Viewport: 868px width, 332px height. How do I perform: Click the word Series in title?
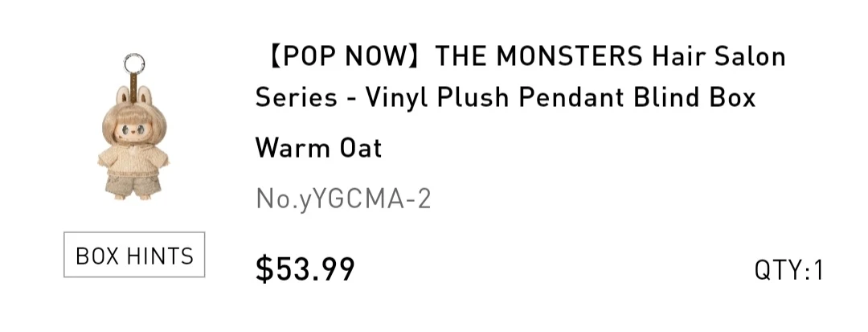pyautogui.click(x=296, y=98)
